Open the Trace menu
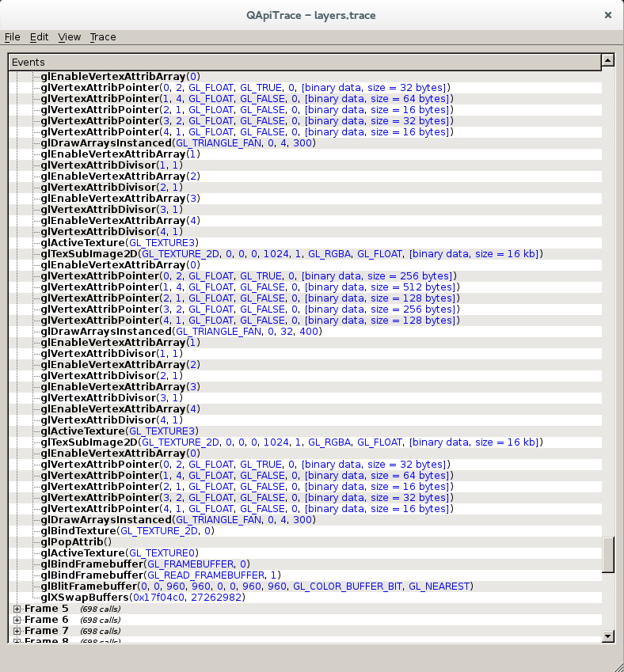 click(x=103, y=37)
